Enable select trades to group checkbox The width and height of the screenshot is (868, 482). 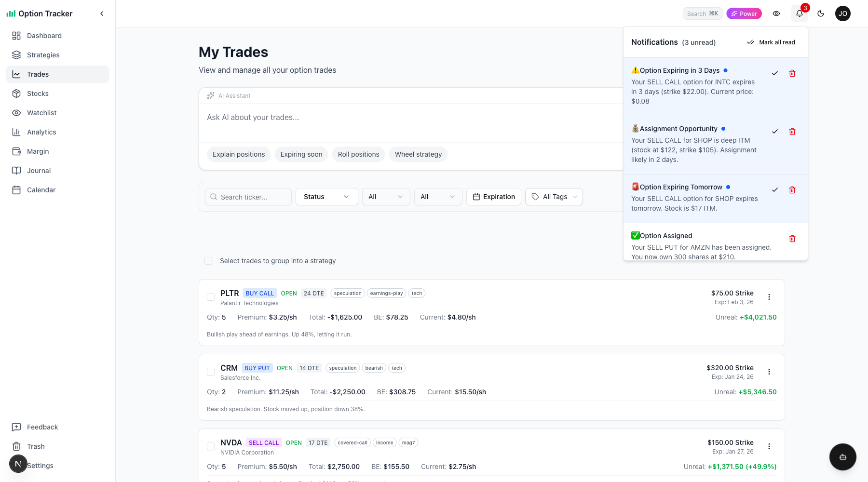coord(208,261)
